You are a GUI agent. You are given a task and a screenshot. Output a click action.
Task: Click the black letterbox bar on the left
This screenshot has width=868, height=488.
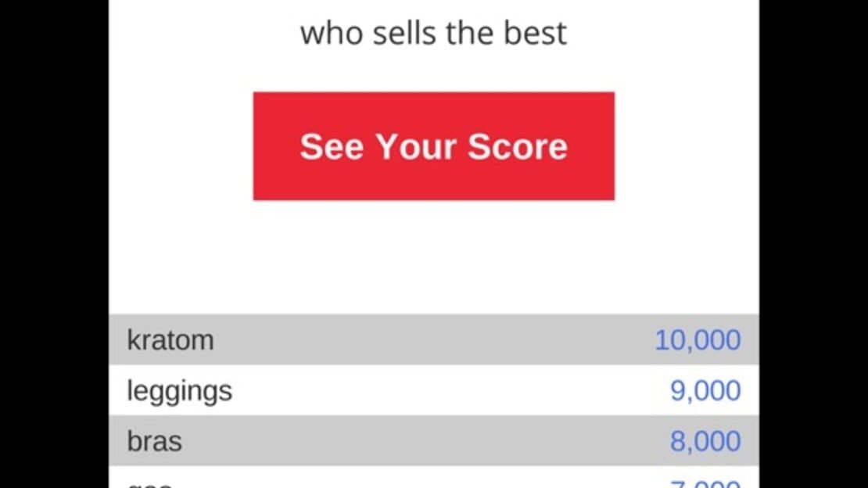[54, 244]
